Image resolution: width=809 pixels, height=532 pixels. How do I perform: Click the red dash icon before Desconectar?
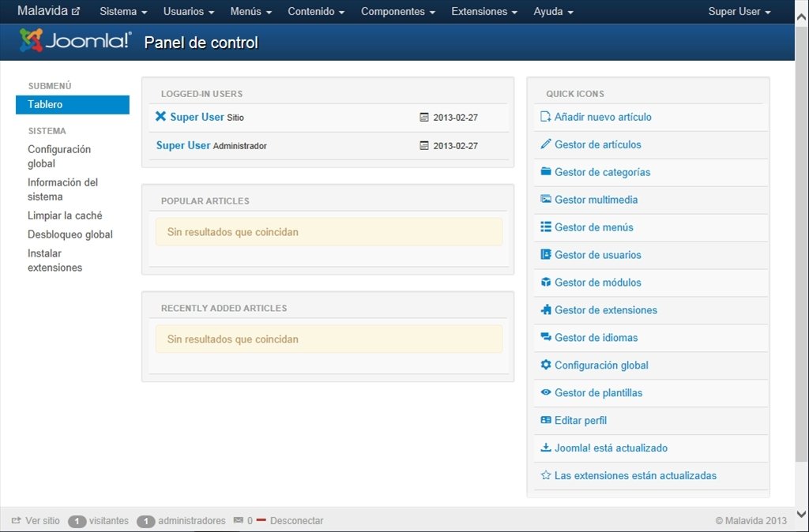(x=261, y=520)
